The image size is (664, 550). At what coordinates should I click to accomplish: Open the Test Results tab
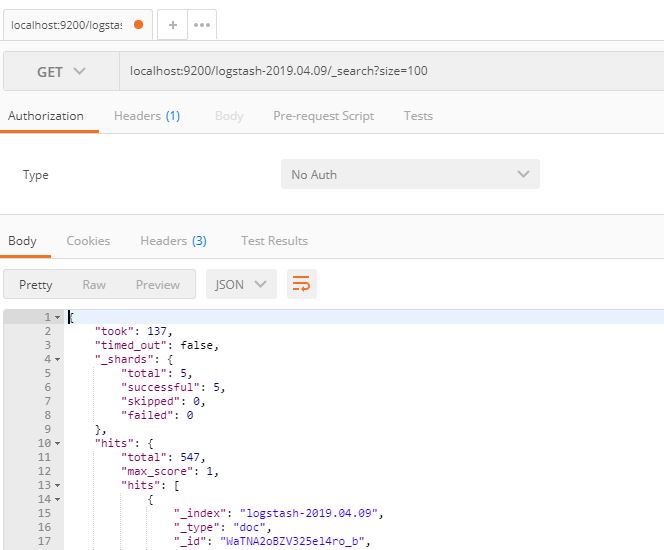(274, 241)
